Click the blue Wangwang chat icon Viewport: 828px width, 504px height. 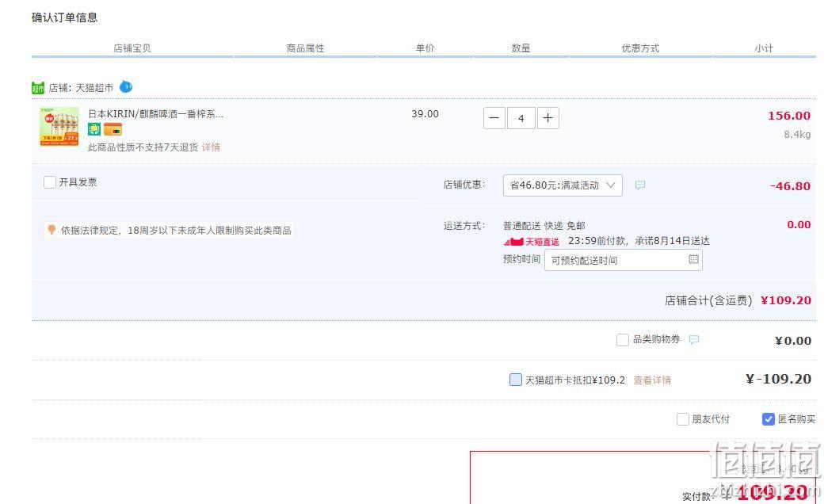[x=126, y=86]
